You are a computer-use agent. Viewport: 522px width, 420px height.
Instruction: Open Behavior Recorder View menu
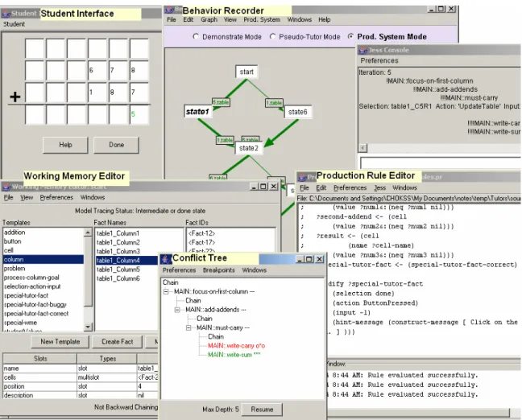(230, 19)
